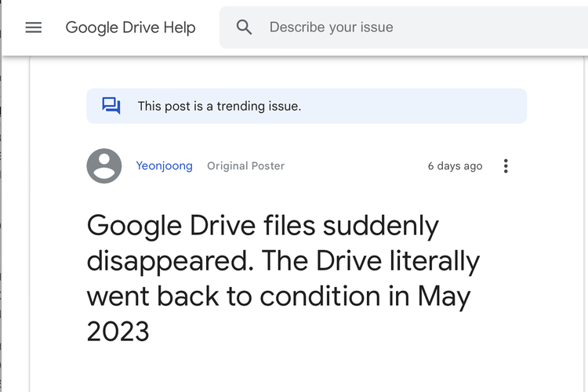Click the magnifying glass search icon
The height and width of the screenshot is (392, 588).
[244, 27]
